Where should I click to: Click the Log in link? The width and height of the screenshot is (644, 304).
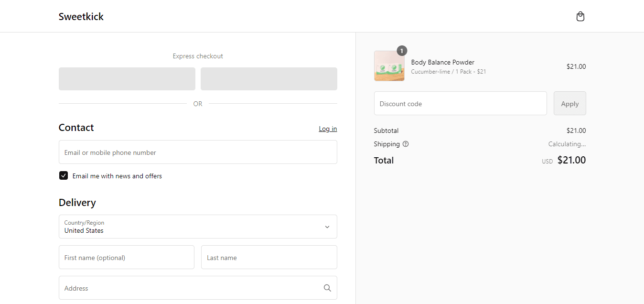pyautogui.click(x=328, y=129)
